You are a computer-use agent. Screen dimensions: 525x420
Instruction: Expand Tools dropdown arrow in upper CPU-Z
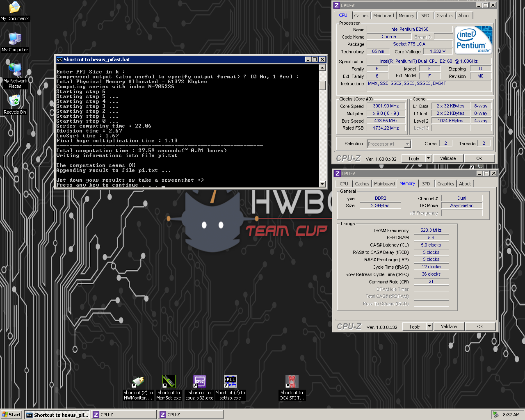click(428, 158)
